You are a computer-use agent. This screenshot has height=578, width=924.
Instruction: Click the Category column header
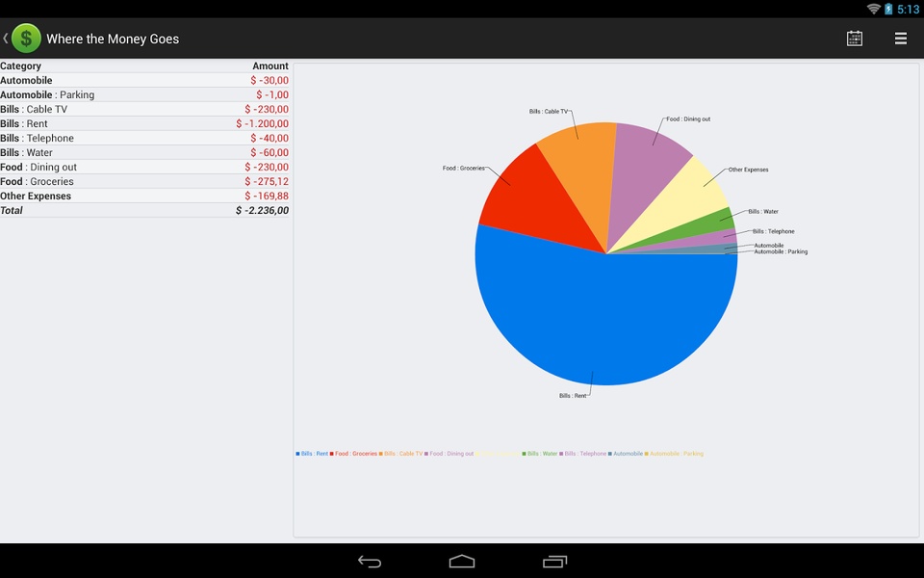coord(20,66)
